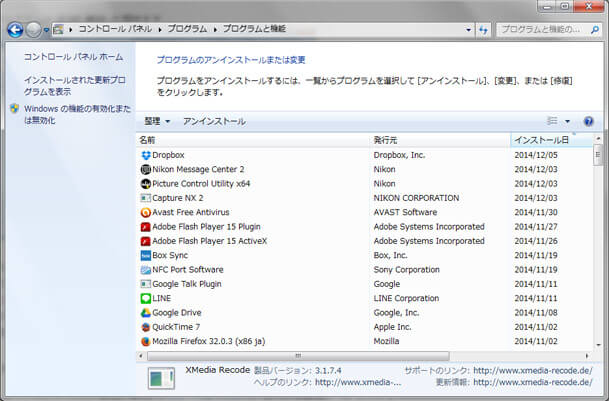Select the LINE Corporation publisher cell

pos(406,298)
